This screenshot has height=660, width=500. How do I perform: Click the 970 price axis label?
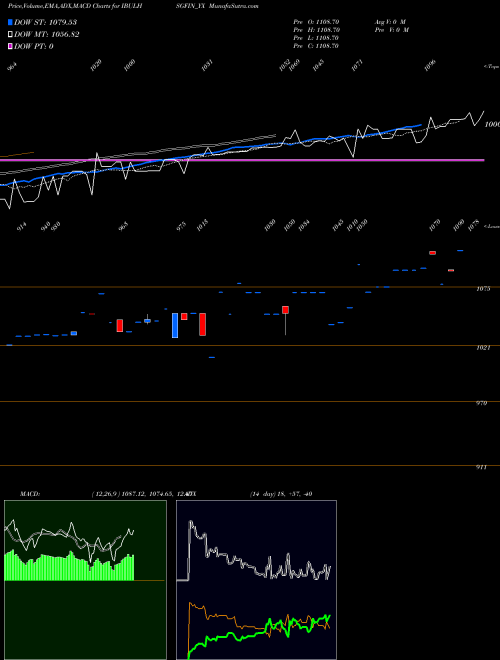tap(481, 403)
